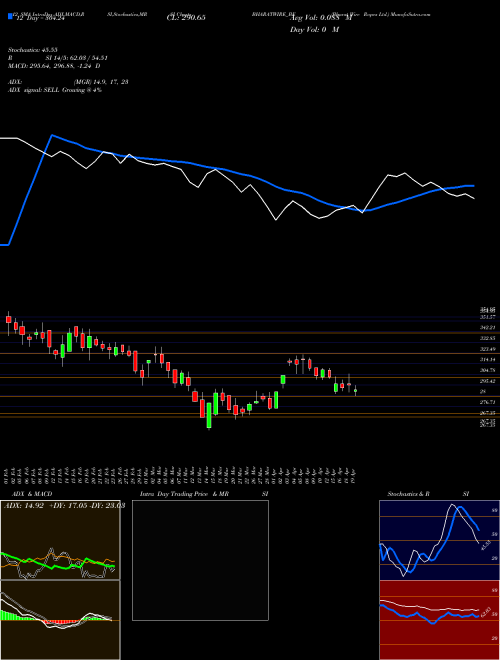This screenshot has width=500, height=660.
Task: Click the blue Stochastics chart panel
Action: pos(439,540)
